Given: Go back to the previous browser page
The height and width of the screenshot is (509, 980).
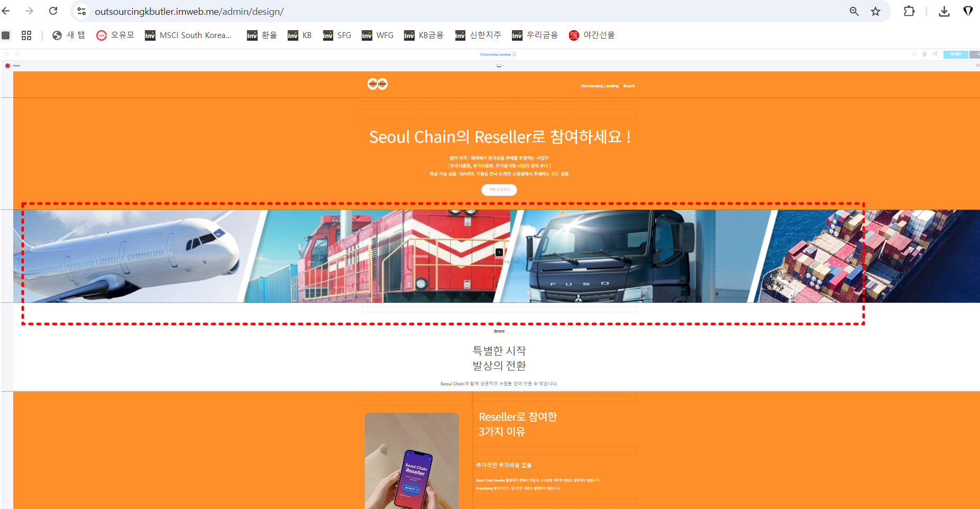Looking at the screenshot, I should coord(6,11).
